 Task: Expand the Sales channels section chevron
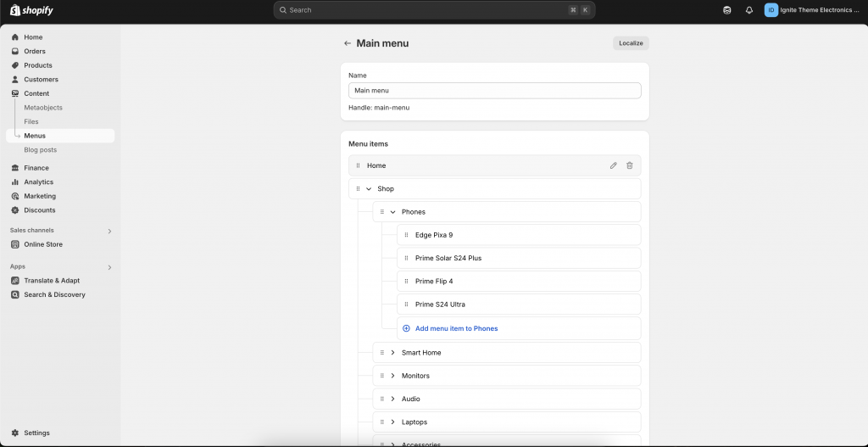[x=109, y=231]
